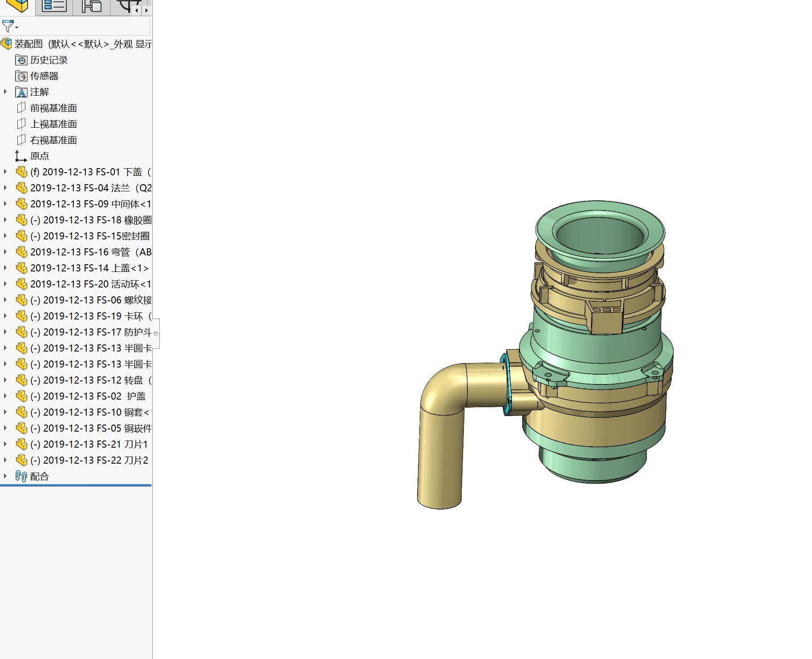Select the FS-21 刀片1 row label
The height and width of the screenshot is (659, 812).
pos(89,444)
